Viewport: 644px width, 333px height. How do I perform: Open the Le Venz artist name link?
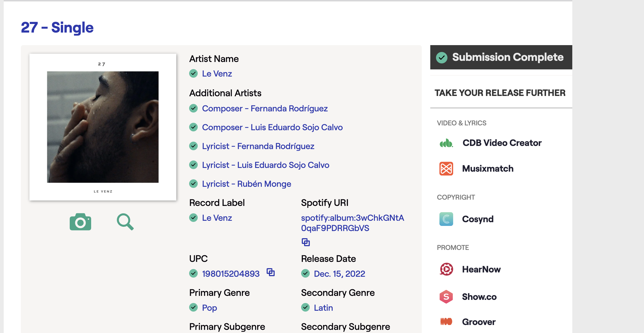[217, 74]
